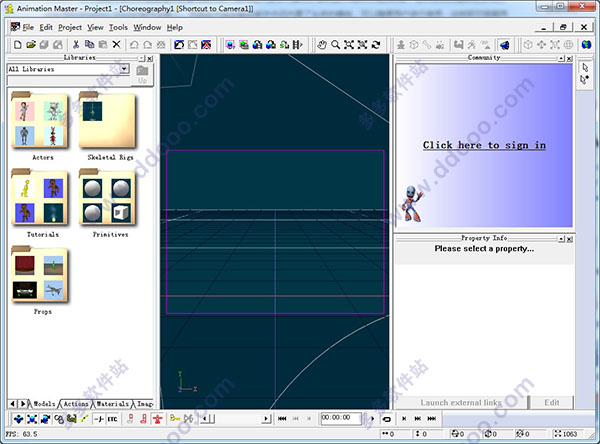Click the Zoom Fit Selected tool
Image resolution: width=600 pixels, height=444 pixels.
point(362,45)
